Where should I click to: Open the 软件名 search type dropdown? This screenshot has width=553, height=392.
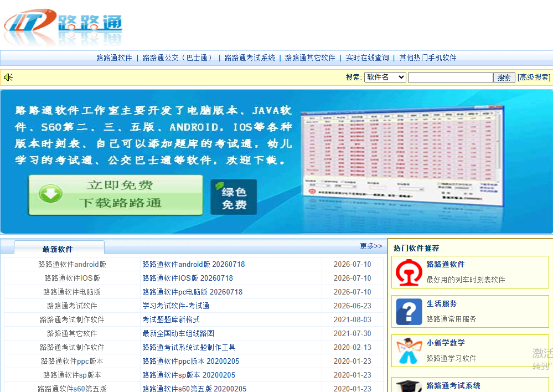[385, 78]
